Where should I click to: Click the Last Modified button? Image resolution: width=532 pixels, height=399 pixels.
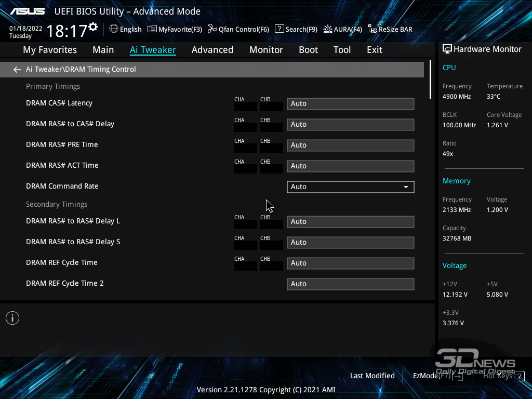click(372, 376)
